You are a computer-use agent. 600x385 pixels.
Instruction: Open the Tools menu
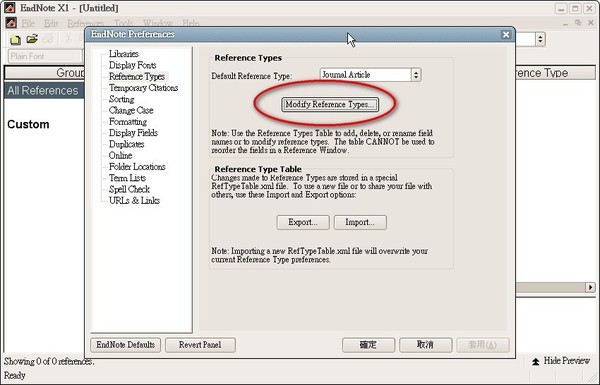123,24
